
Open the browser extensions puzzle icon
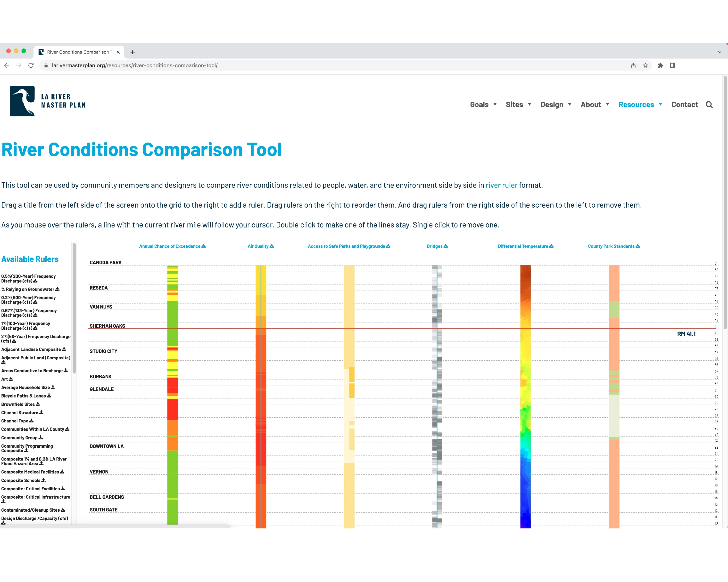tap(661, 65)
